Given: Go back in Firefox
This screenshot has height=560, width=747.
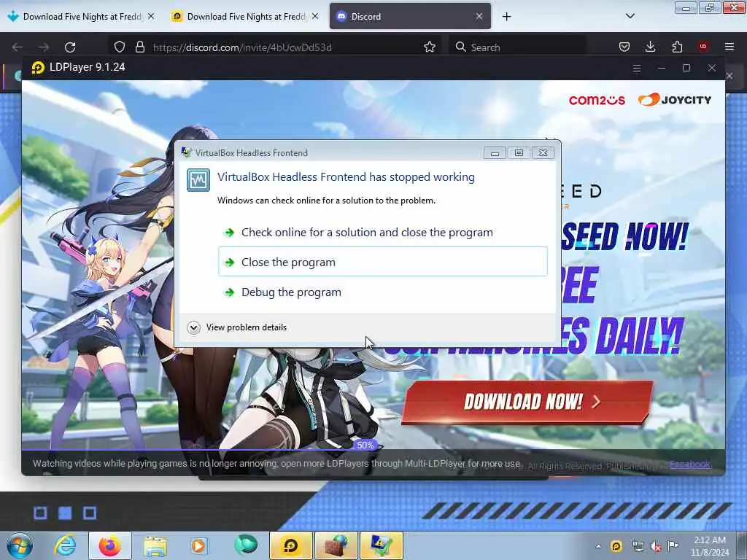Looking at the screenshot, I should 18,47.
